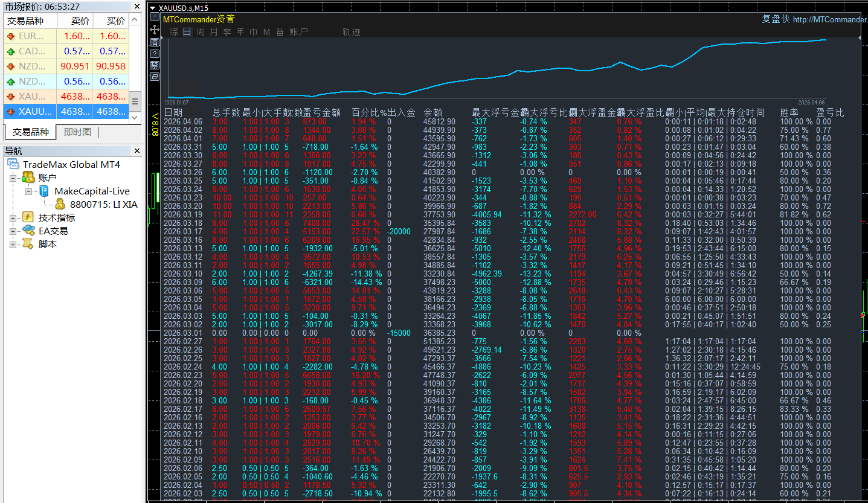Click the four-arrow move panel icon

[155, 31]
